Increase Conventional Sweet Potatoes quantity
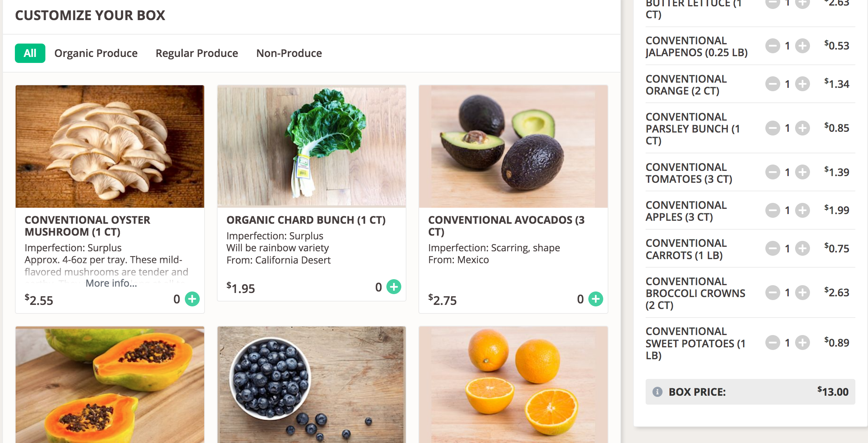The height and width of the screenshot is (443, 868). pyautogui.click(x=803, y=343)
